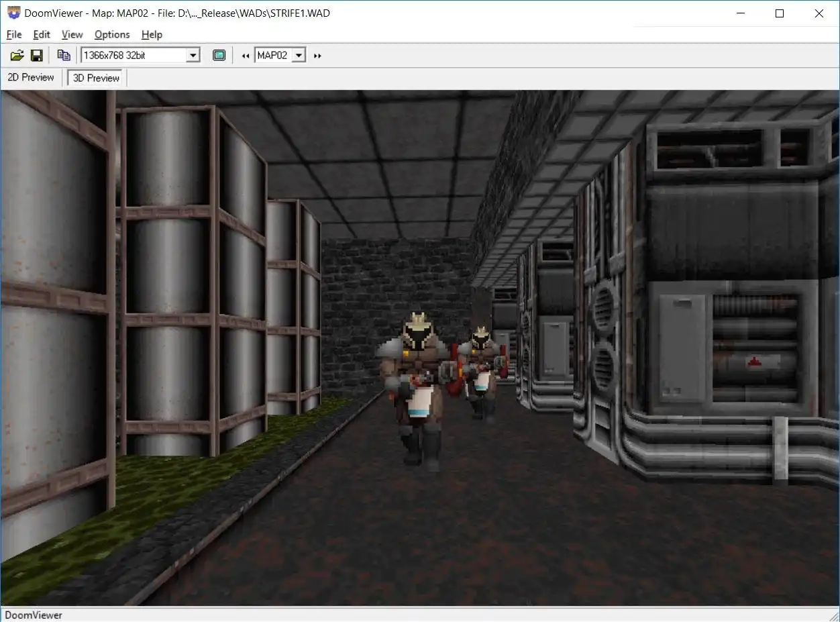
Task: Click the Save floppy disk icon
Action: pyautogui.click(x=37, y=56)
